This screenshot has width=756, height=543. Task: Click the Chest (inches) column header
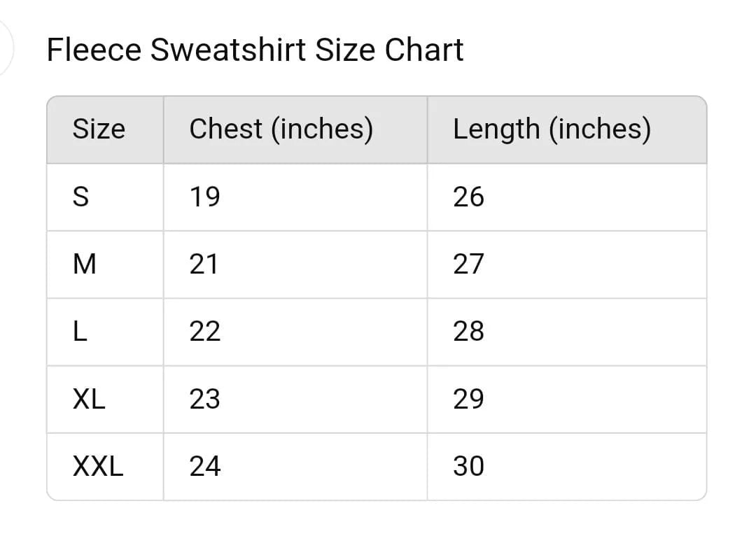click(281, 129)
